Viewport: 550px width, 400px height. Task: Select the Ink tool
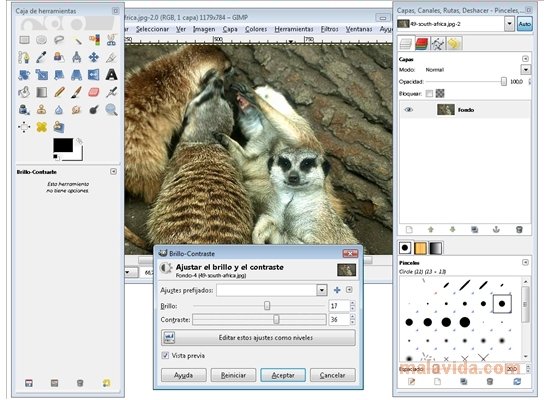point(24,110)
